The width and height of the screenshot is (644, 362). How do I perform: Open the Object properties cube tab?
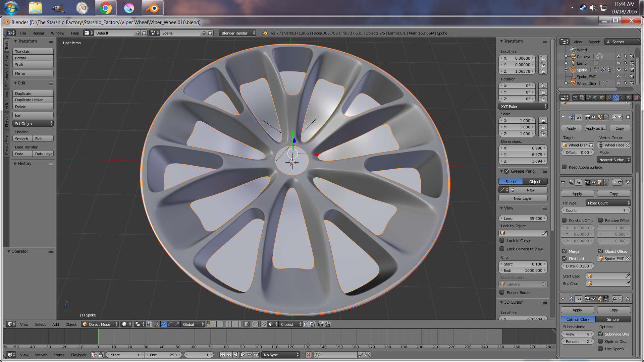point(602,98)
